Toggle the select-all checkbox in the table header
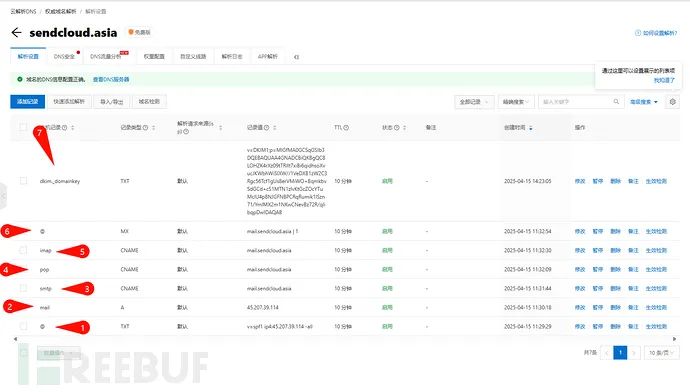The image size is (690, 392). [23, 128]
